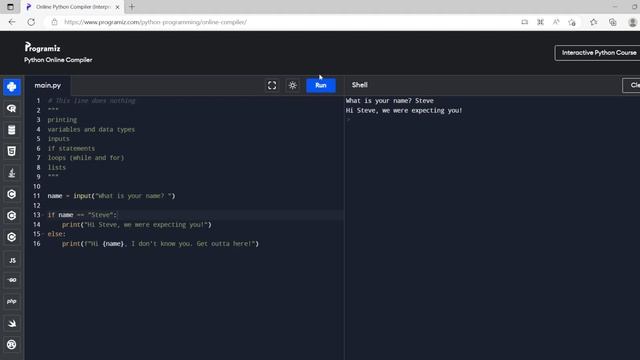Click line 16 f-string print statement
The height and width of the screenshot is (360, 640).
[x=160, y=244]
